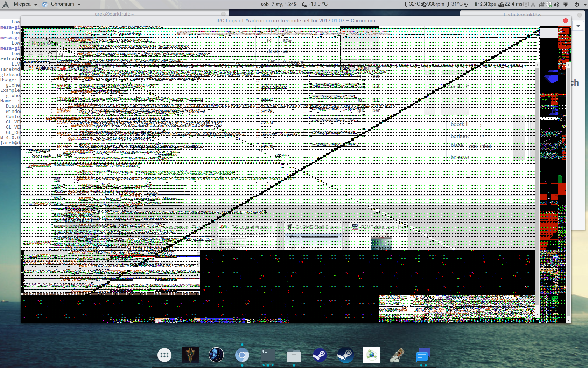This screenshot has height=368, width=588.
Task: Open the Show Applications grid in dock
Action: click(164, 355)
